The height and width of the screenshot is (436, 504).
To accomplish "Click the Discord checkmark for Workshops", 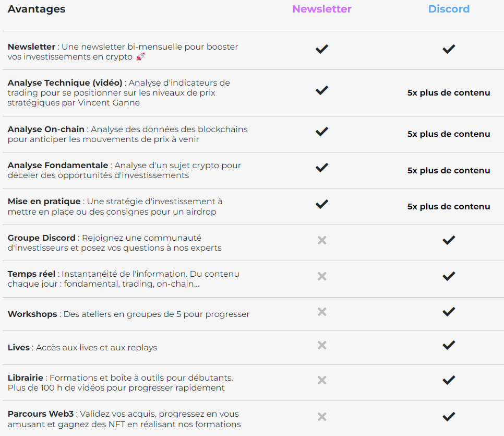I will click(x=449, y=312).
